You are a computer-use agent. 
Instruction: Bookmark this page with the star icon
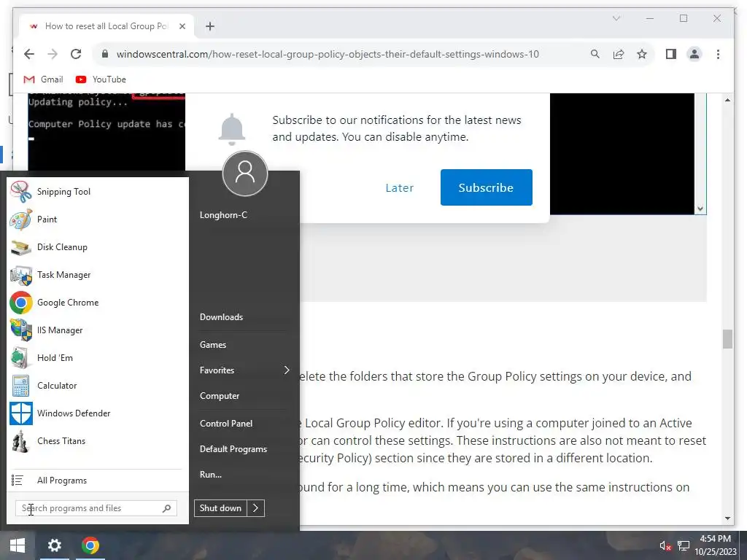coord(642,54)
